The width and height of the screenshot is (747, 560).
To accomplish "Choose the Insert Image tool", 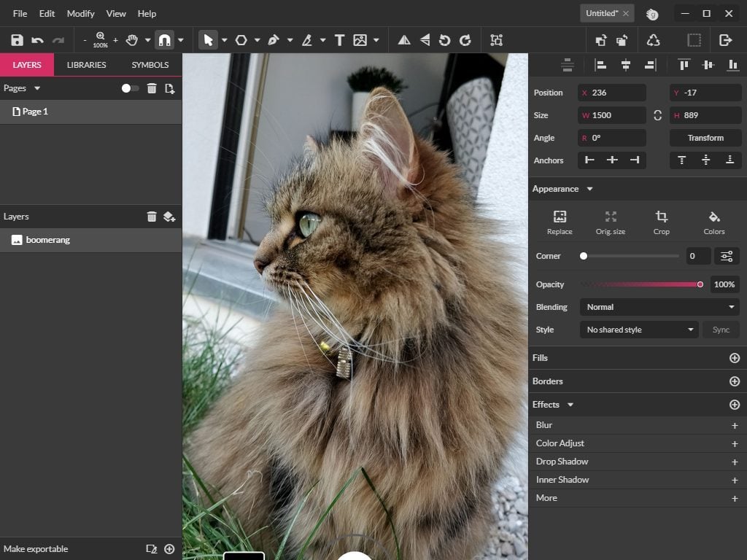I will [x=360, y=40].
